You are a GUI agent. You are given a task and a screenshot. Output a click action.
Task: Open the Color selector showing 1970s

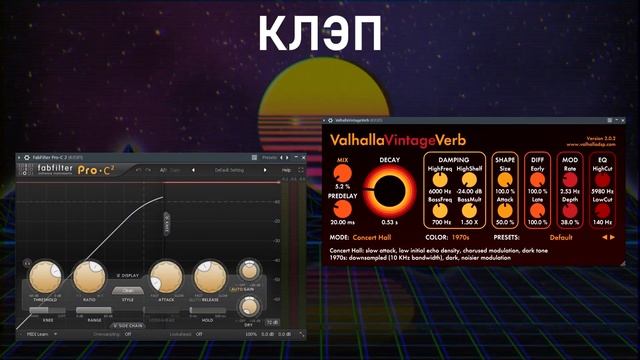pos(460,238)
